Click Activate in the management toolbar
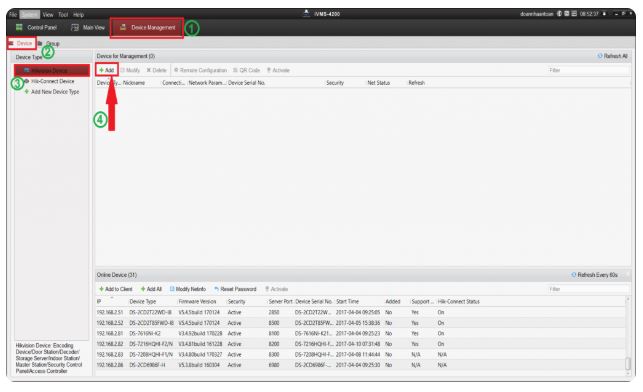 coord(278,70)
